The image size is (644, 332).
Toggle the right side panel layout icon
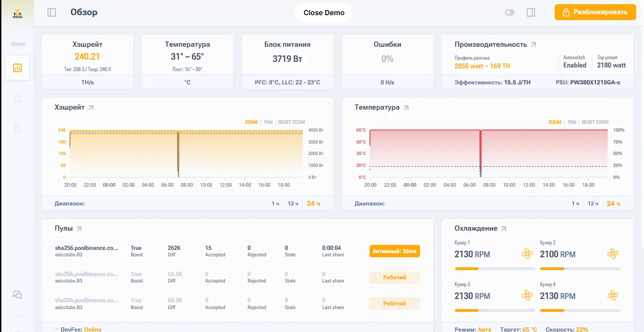click(531, 12)
